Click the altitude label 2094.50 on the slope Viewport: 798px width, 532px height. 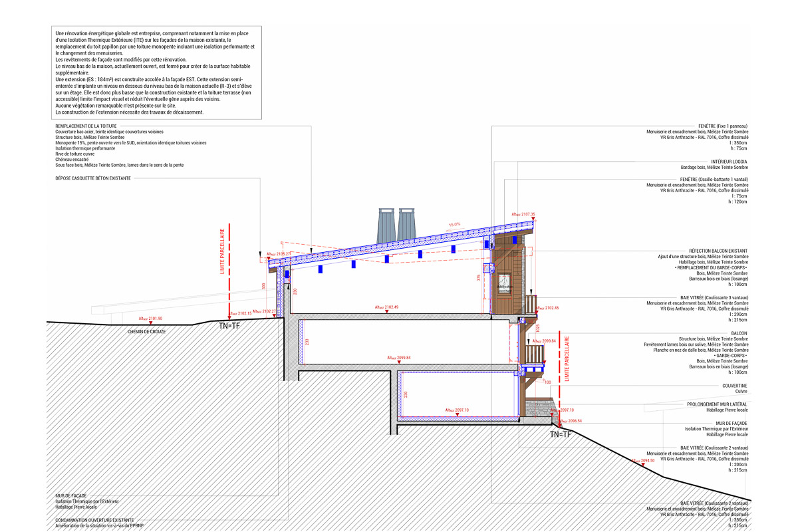(x=644, y=461)
